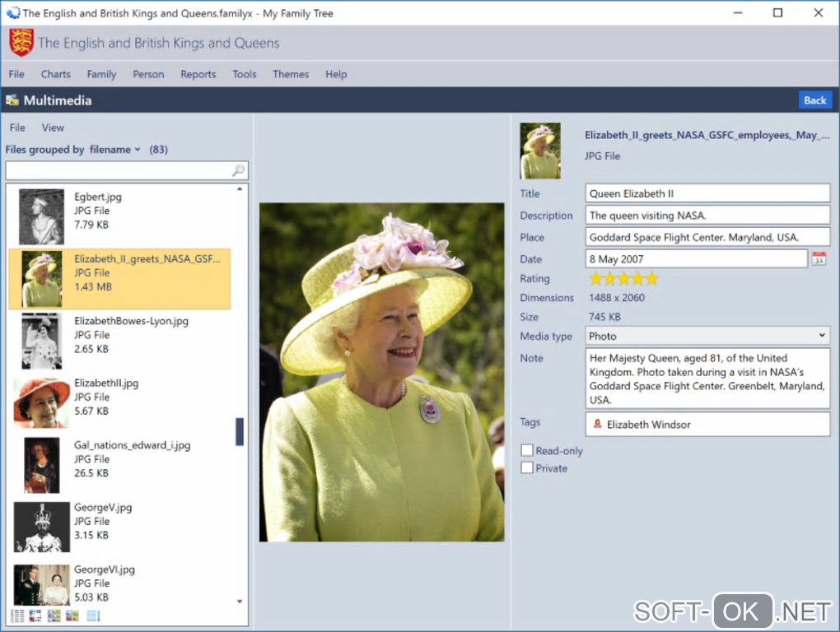Open the File menu in main menu bar
The image size is (840, 632).
point(16,74)
